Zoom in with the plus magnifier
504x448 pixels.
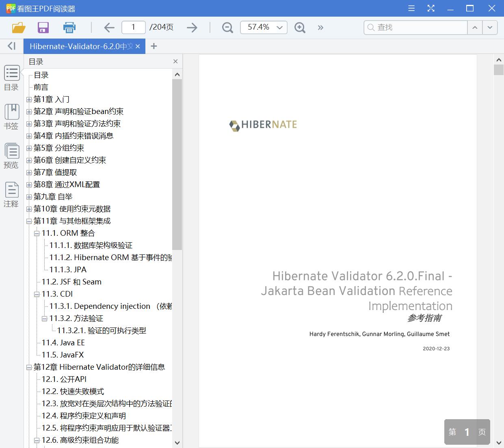click(x=300, y=28)
